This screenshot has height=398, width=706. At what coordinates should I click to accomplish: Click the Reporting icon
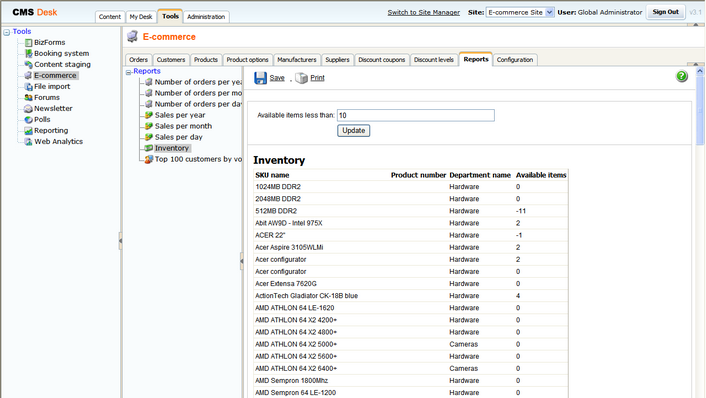point(28,131)
